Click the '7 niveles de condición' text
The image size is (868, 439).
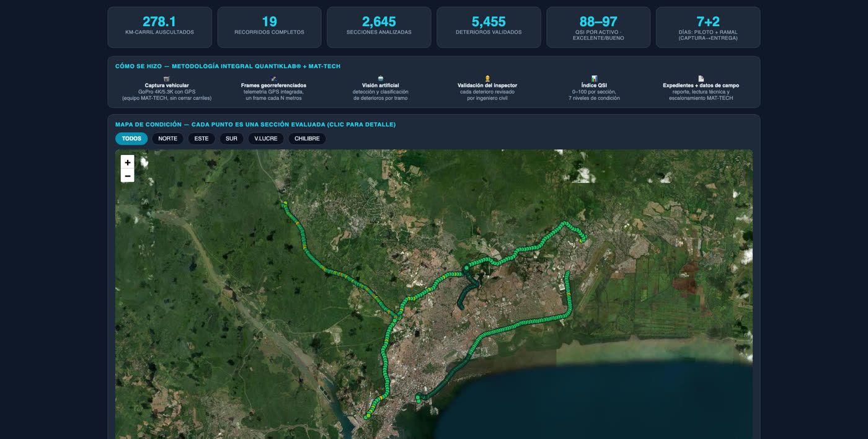point(594,98)
